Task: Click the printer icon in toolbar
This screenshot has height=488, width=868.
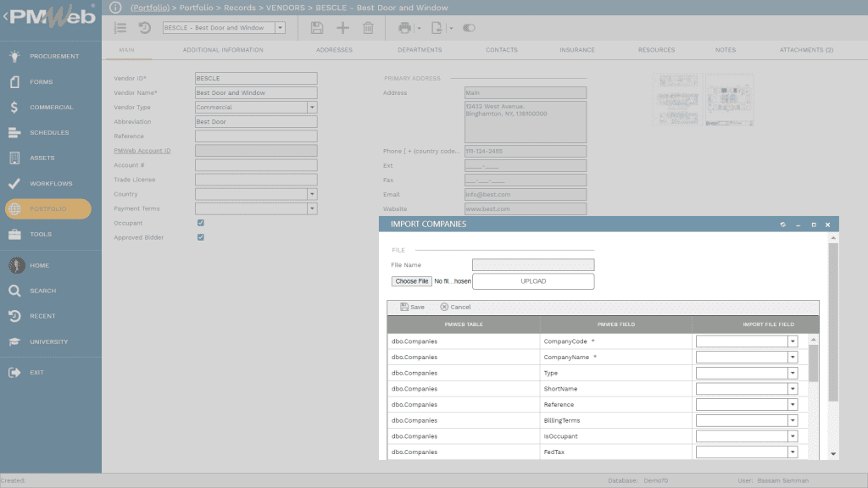Action: [x=405, y=28]
